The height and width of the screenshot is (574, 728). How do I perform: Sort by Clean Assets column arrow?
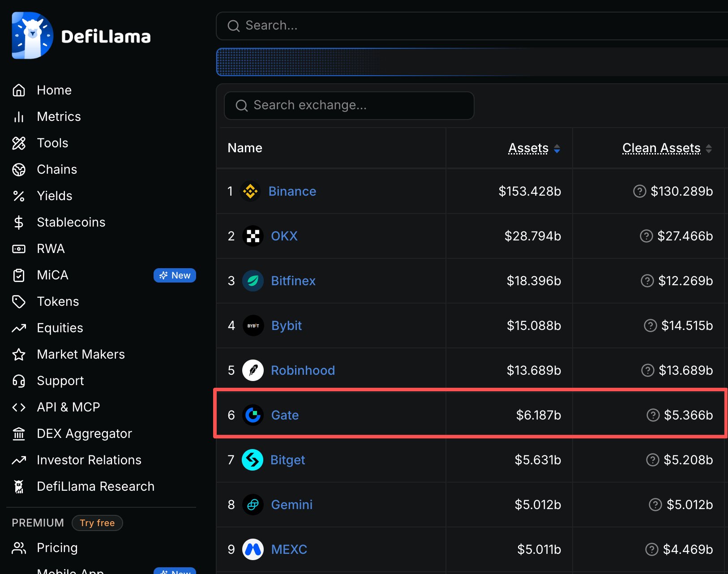(708, 149)
